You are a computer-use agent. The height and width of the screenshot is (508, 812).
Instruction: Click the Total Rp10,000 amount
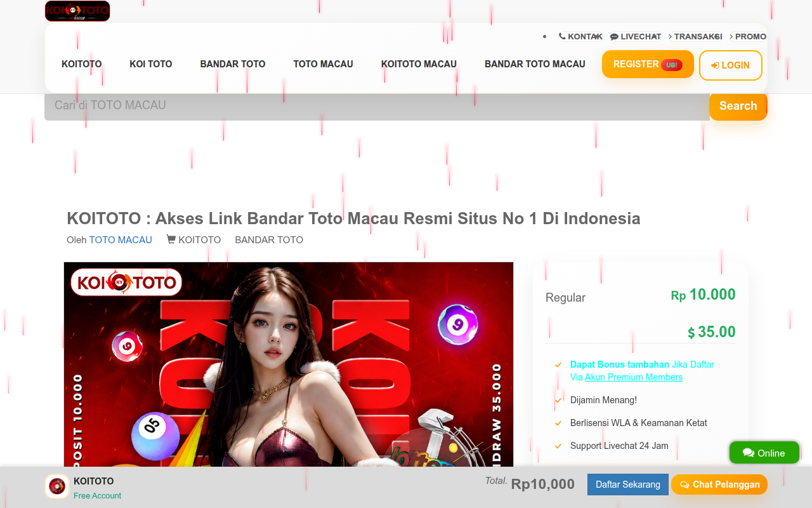point(543,485)
